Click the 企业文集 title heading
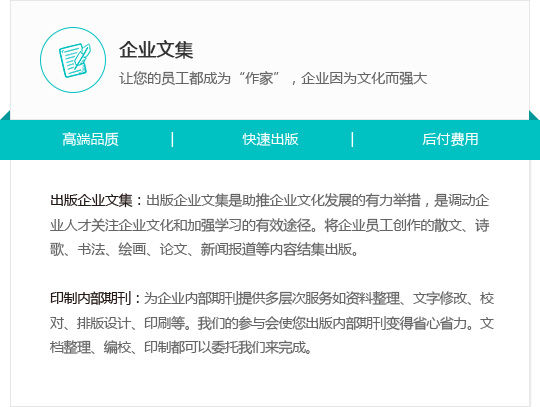 (x=156, y=50)
